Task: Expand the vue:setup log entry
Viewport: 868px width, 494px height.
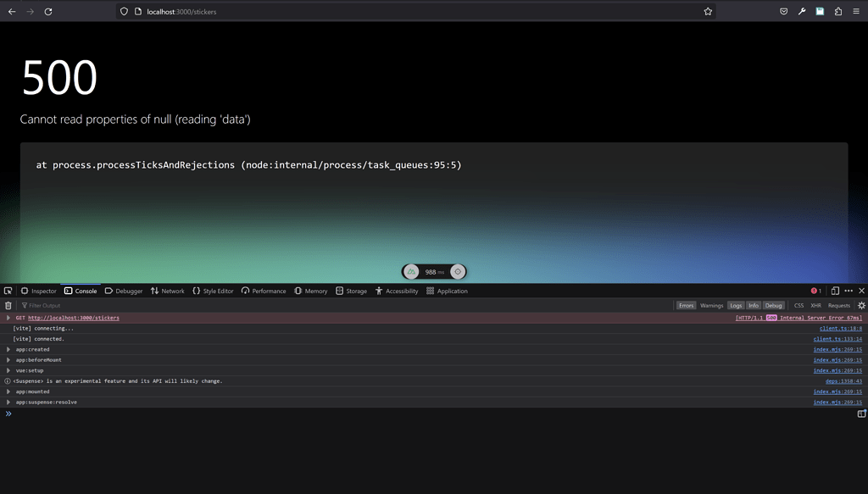Action: (7, 370)
